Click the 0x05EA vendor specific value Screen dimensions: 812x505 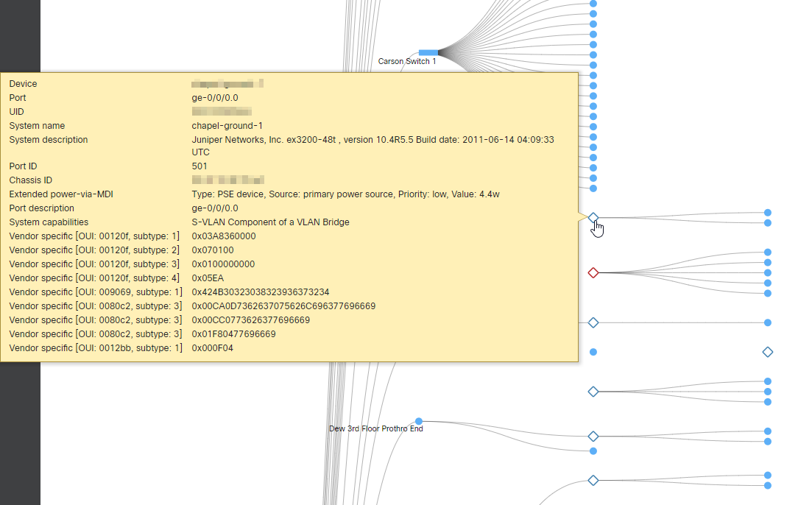(209, 278)
